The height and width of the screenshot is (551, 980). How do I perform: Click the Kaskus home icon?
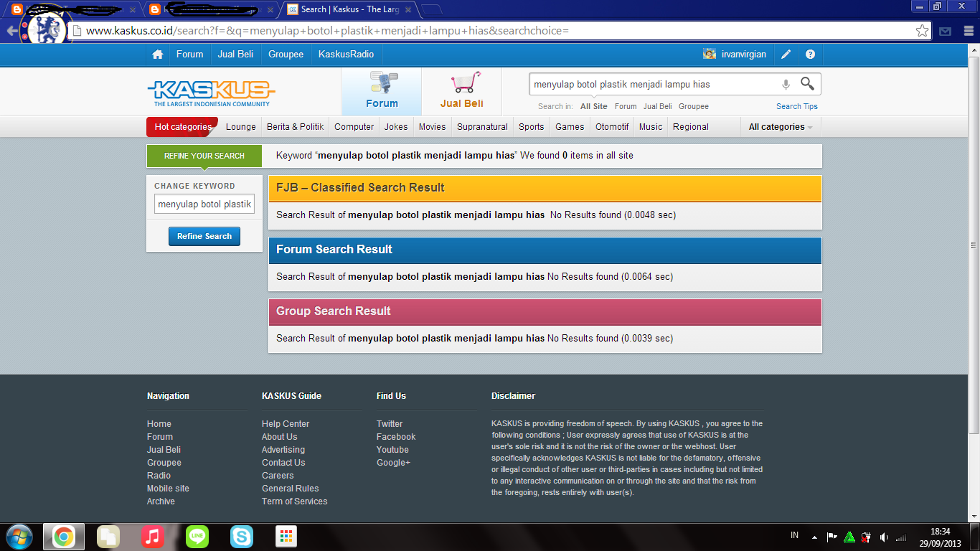tap(158, 55)
